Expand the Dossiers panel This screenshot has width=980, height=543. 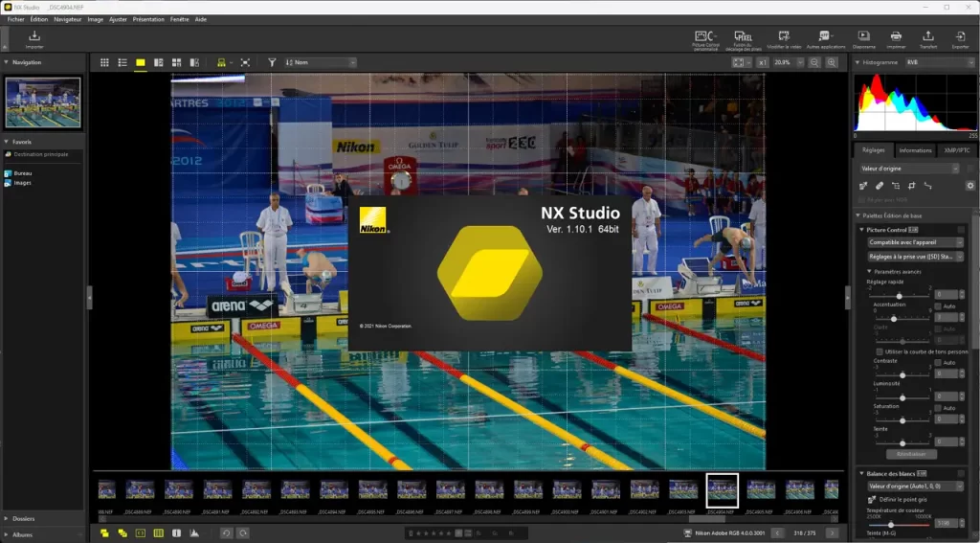pos(6,519)
